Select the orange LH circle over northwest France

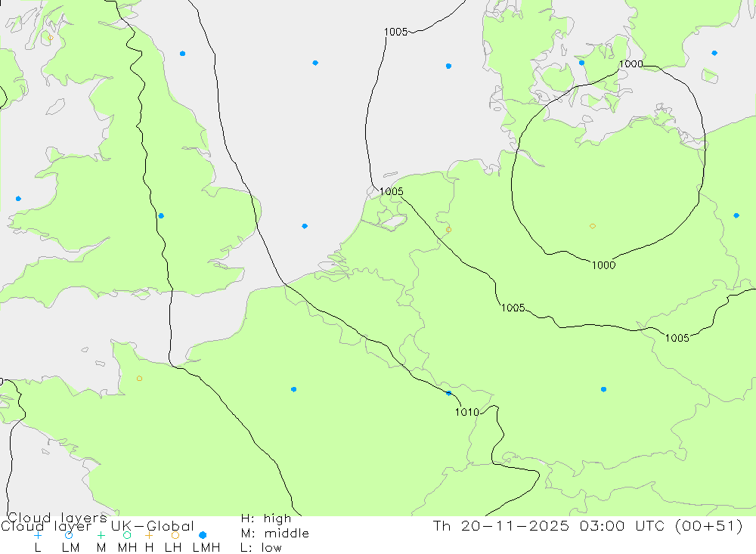[x=139, y=379]
